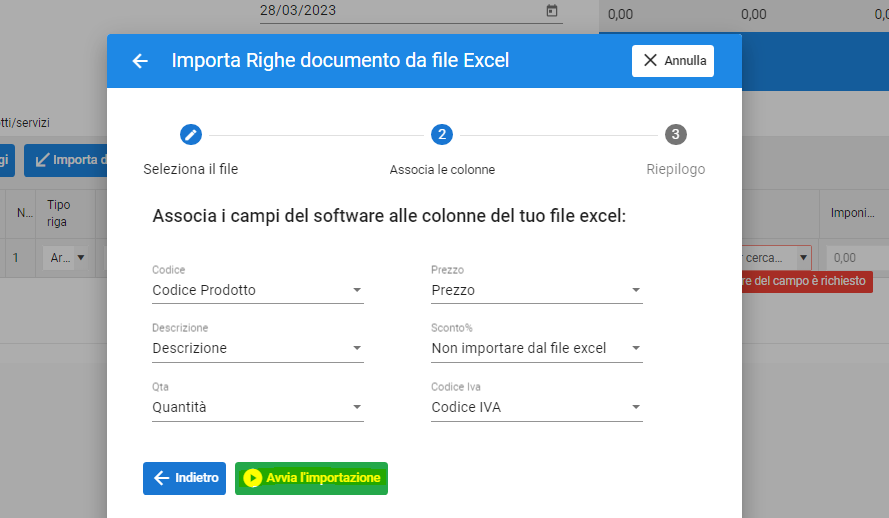The image size is (889, 518).
Task: Click the Importa button behind the dialog
Action: [x=66, y=160]
